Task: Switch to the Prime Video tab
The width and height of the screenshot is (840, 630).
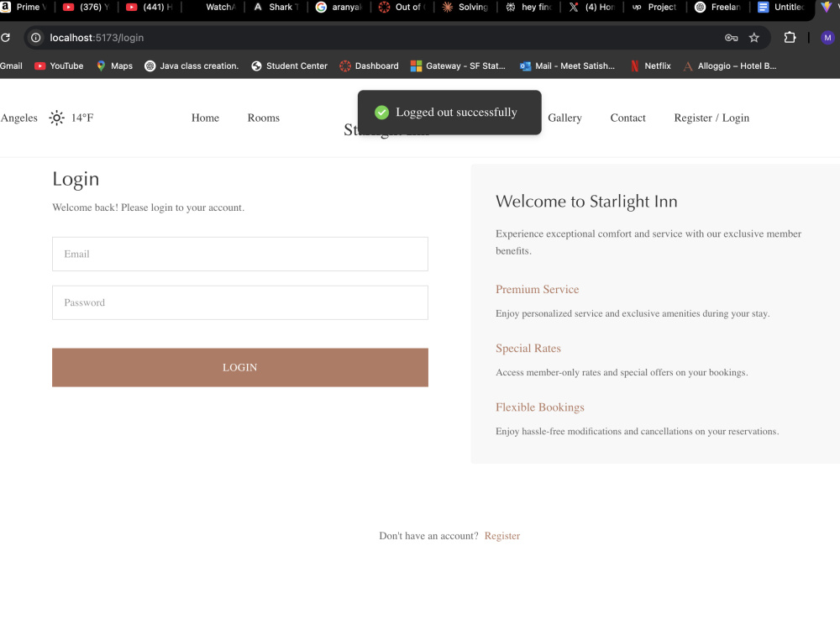Action: 24,7
